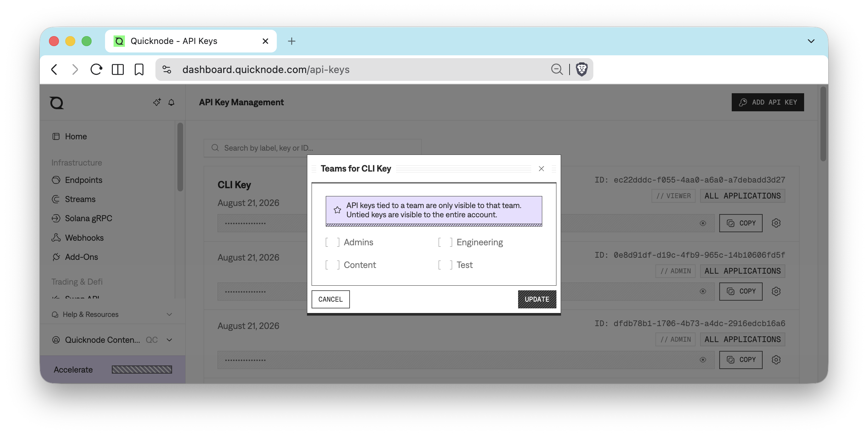This screenshot has width=868, height=436.
Task: Click the page vertical scrollbar
Action: (823, 124)
